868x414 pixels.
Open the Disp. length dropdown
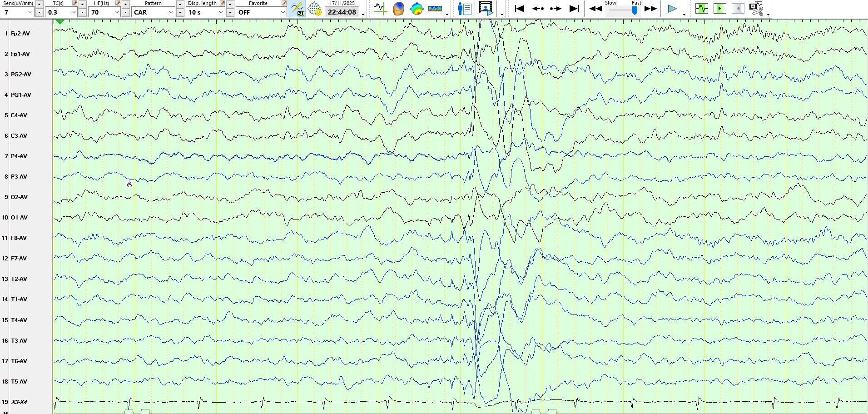tap(206, 12)
